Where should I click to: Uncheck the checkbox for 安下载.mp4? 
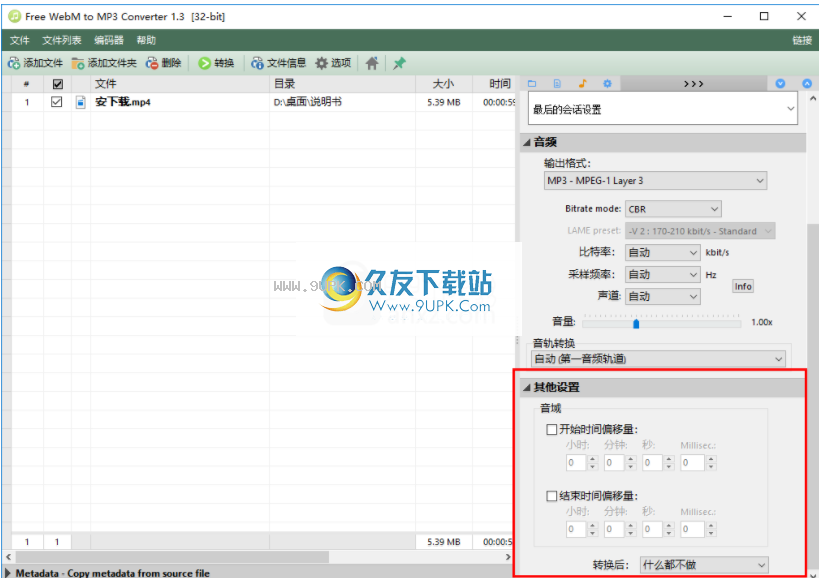(x=56, y=102)
